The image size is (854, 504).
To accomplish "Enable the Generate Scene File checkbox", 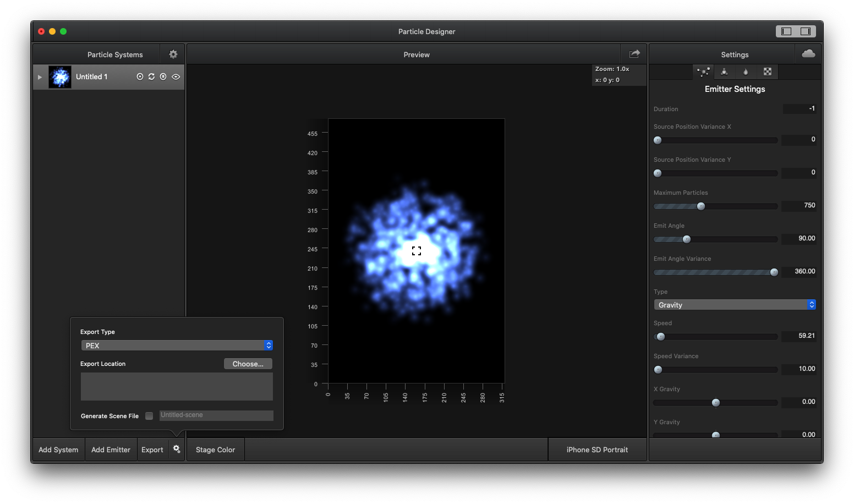I will (x=149, y=416).
